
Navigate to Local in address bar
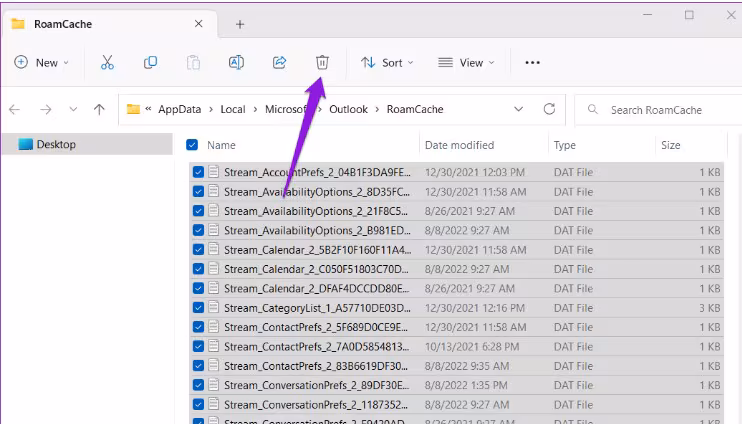point(233,109)
